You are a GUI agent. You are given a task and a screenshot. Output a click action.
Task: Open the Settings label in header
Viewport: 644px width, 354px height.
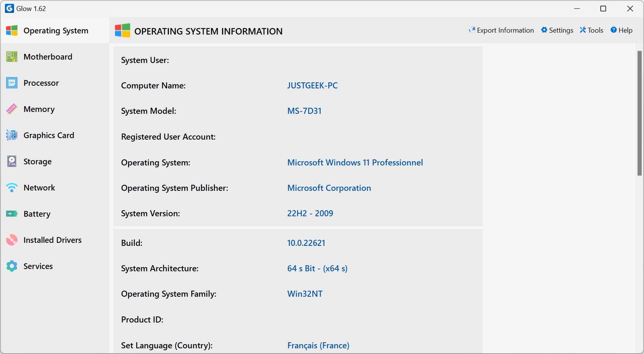561,30
